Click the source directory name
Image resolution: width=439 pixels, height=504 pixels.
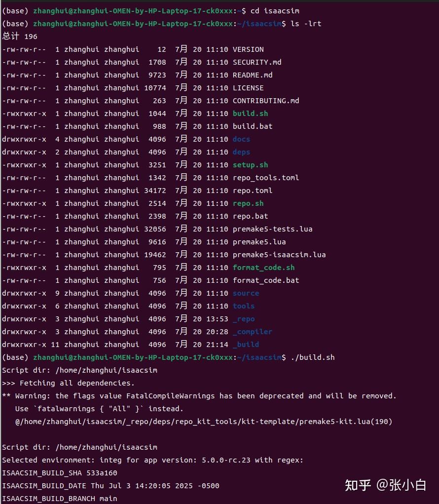pyautogui.click(x=246, y=293)
